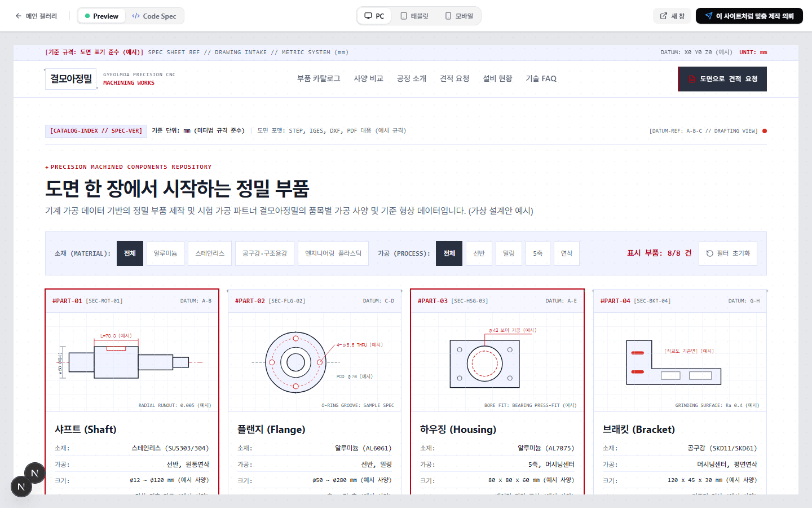
Task: Click the 플랜지 (Flange) card title
Action: [x=271, y=430]
